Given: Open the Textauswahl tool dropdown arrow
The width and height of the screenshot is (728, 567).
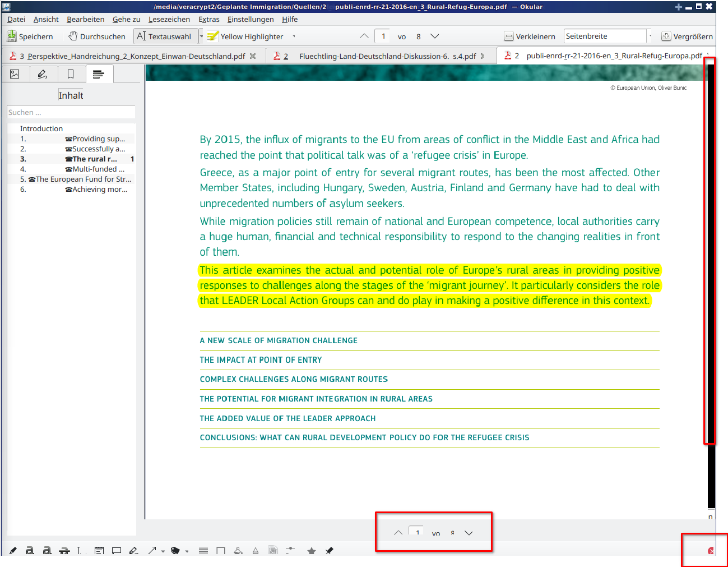Looking at the screenshot, I should [202, 36].
